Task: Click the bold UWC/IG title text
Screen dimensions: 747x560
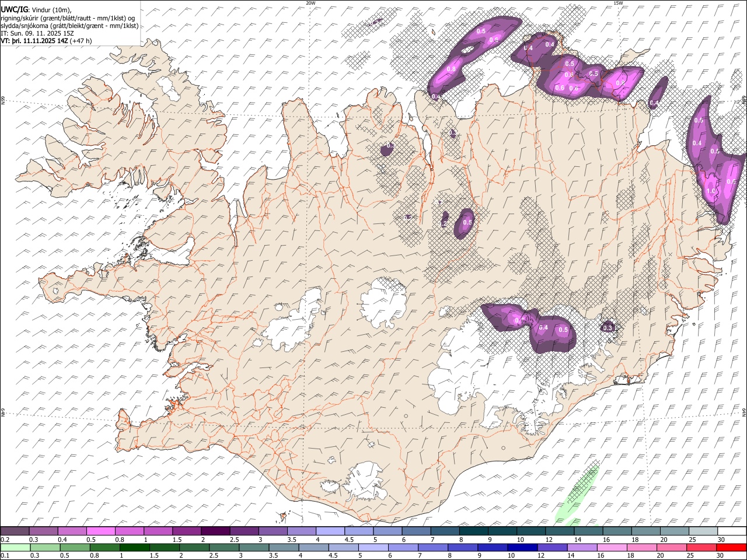Action: pos(14,9)
